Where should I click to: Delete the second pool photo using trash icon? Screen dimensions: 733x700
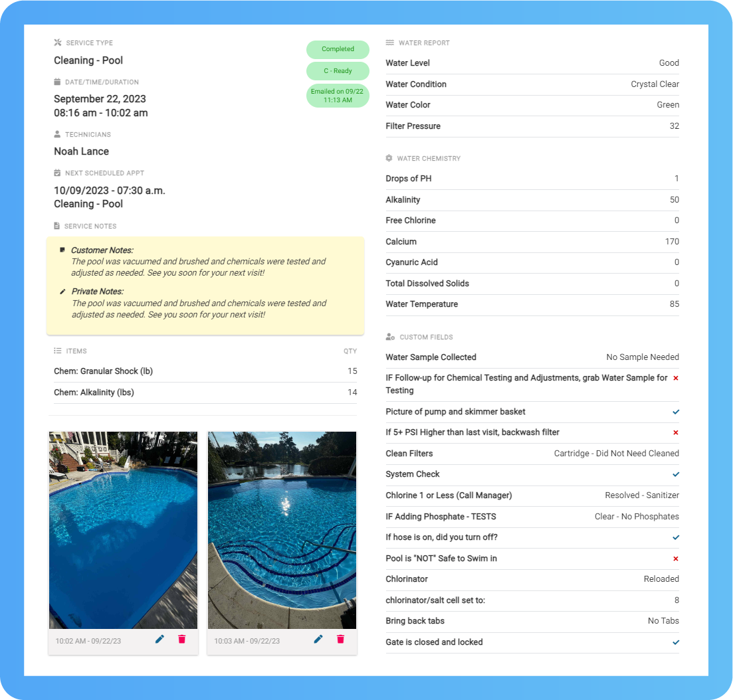pyautogui.click(x=340, y=639)
